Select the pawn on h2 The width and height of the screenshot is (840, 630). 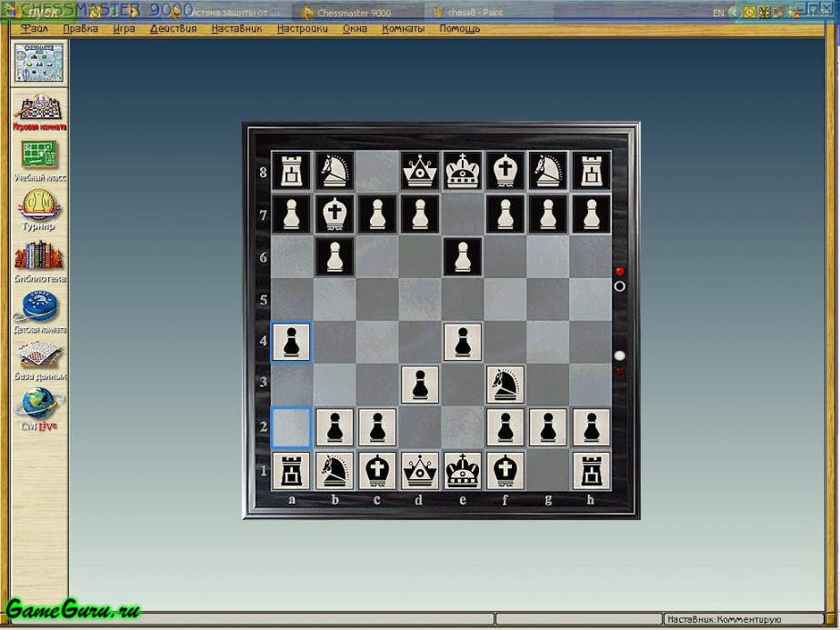(592, 427)
